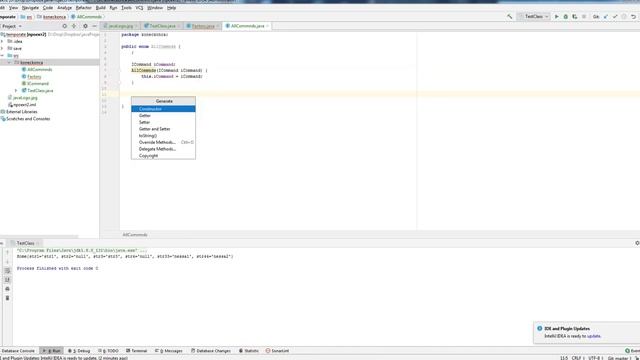Clear console output with trash icon
This screenshot has width=640, height=360.
point(7,298)
